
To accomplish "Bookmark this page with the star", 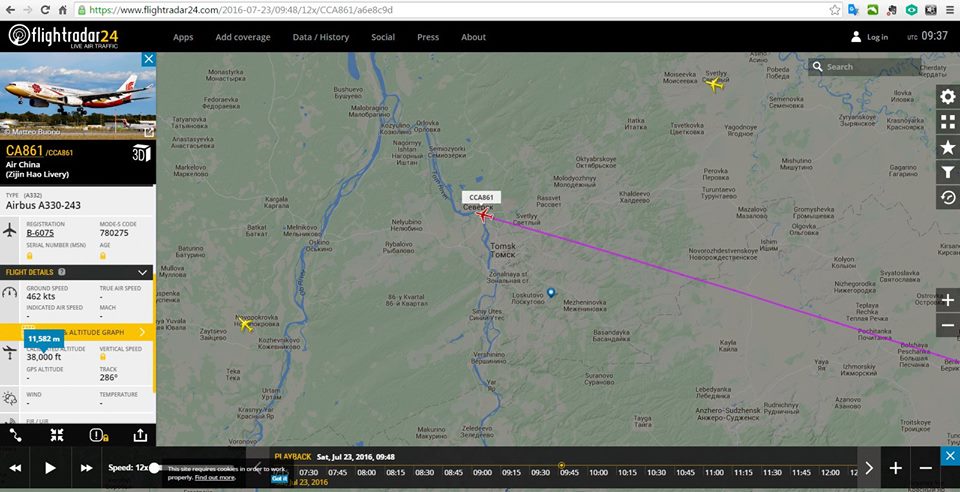I will pyautogui.click(x=835, y=10).
